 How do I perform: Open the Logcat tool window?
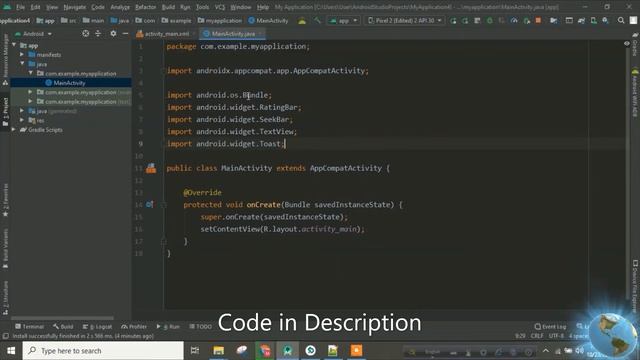pos(97,327)
